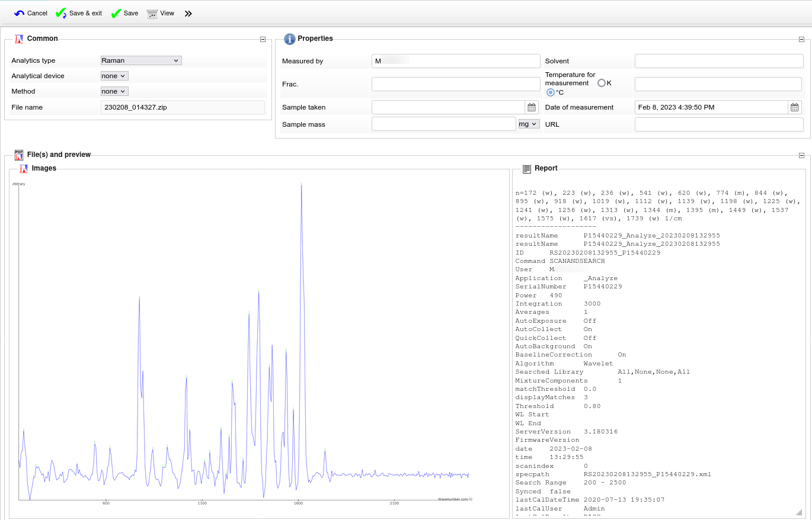The height and width of the screenshot is (520, 812).
Task: Select Kelvin temperature unit radio button
Action: pos(601,83)
